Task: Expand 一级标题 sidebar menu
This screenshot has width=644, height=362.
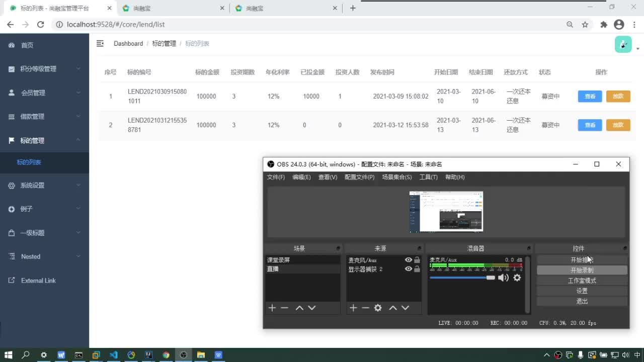Action: pos(44,233)
